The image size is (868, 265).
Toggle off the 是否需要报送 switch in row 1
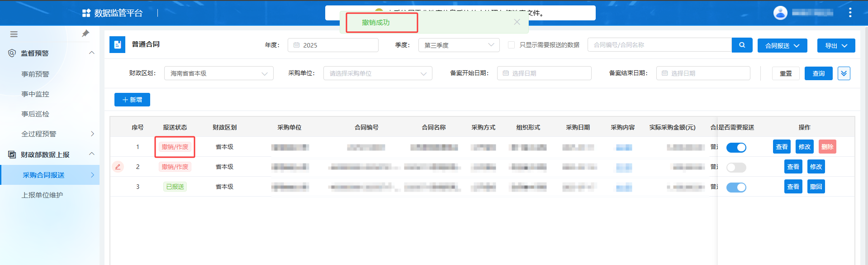pyautogui.click(x=736, y=147)
